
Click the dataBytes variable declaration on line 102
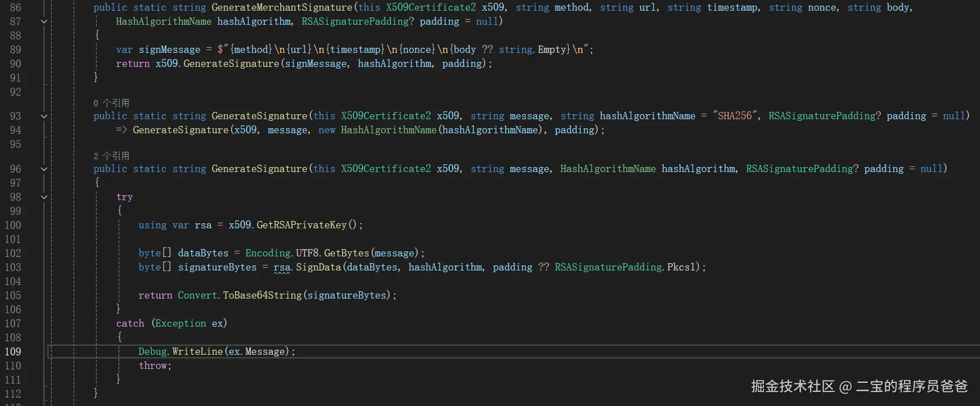click(x=203, y=253)
